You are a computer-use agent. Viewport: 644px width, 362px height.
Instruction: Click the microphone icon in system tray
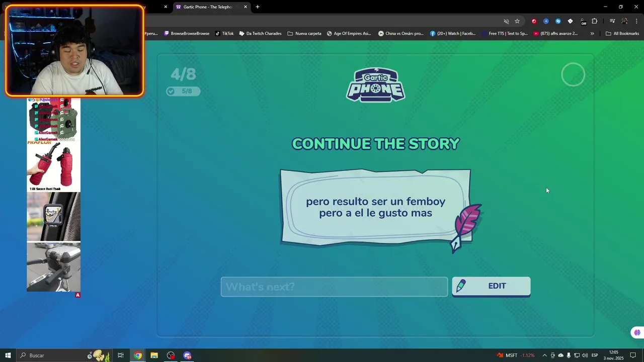(569, 355)
